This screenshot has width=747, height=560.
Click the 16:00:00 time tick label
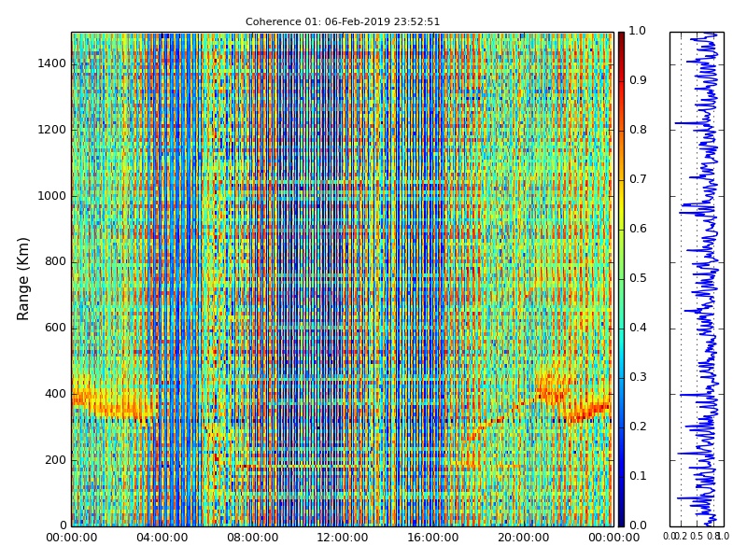[x=433, y=539]
